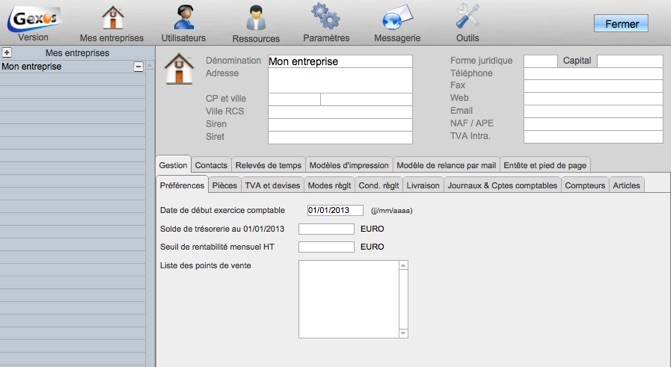Click the Mes entreprises list header
Image resolution: width=671 pixels, height=367 pixels.
pos(77,53)
